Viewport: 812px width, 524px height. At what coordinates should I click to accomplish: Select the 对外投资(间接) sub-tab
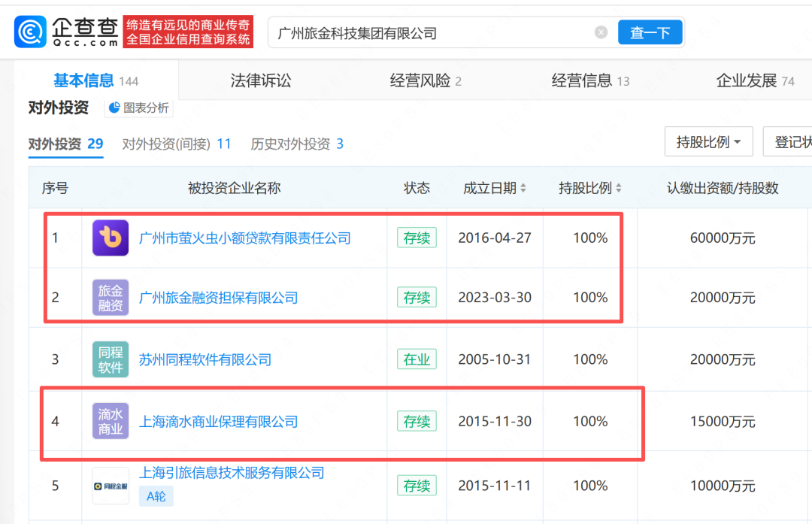(177, 144)
